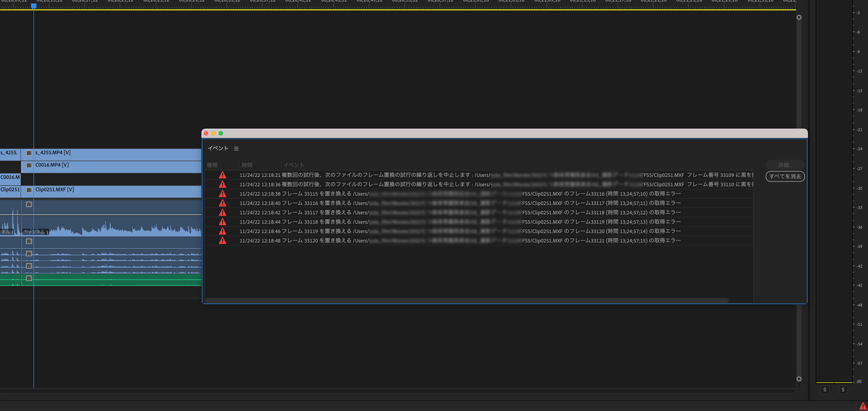Click the 時間 column header
The width and height of the screenshot is (868, 411).
(x=247, y=165)
